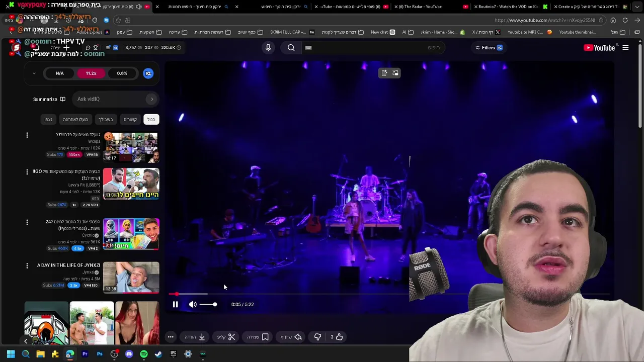The height and width of the screenshot is (362, 644).
Task: Open the Windows Start menu
Action: click(11, 354)
